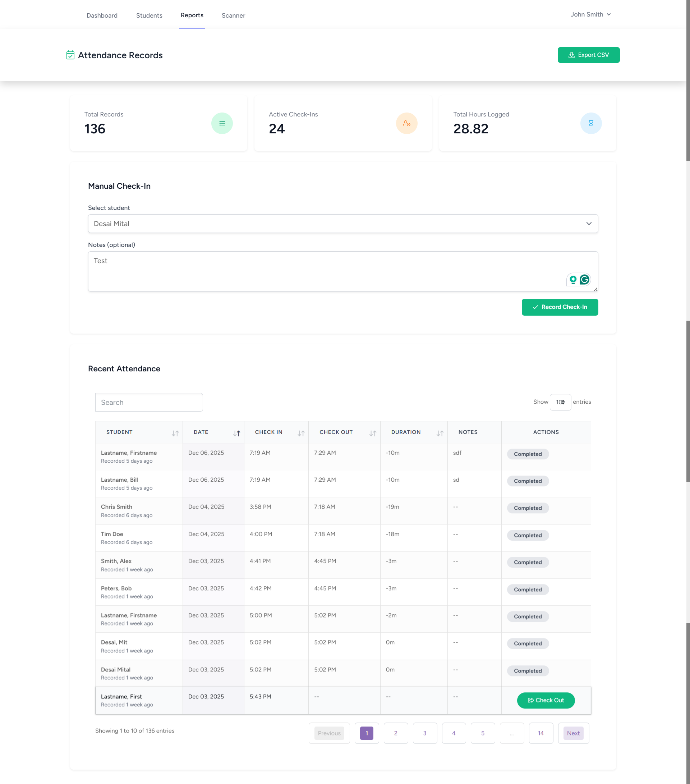690x784 pixels.
Task: Click the green lightbulb suggestion icon
Action: (572, 280)
